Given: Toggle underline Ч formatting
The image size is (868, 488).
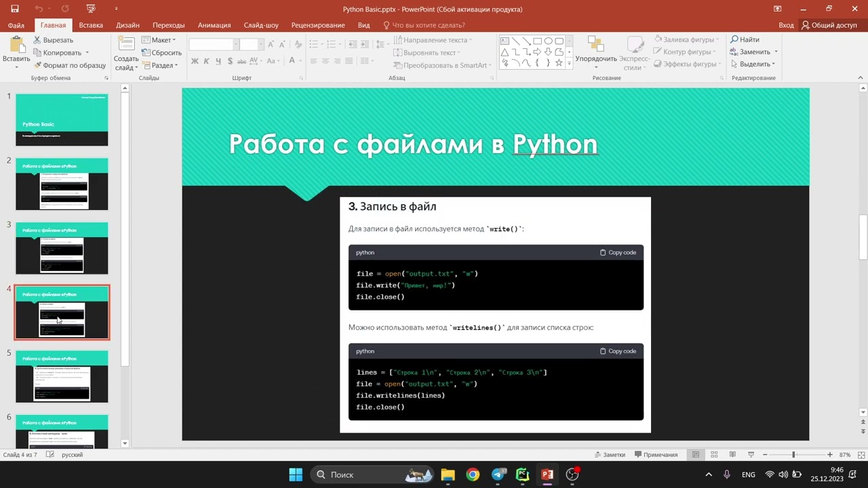Looking at the screenshot, I should (218, 61).
